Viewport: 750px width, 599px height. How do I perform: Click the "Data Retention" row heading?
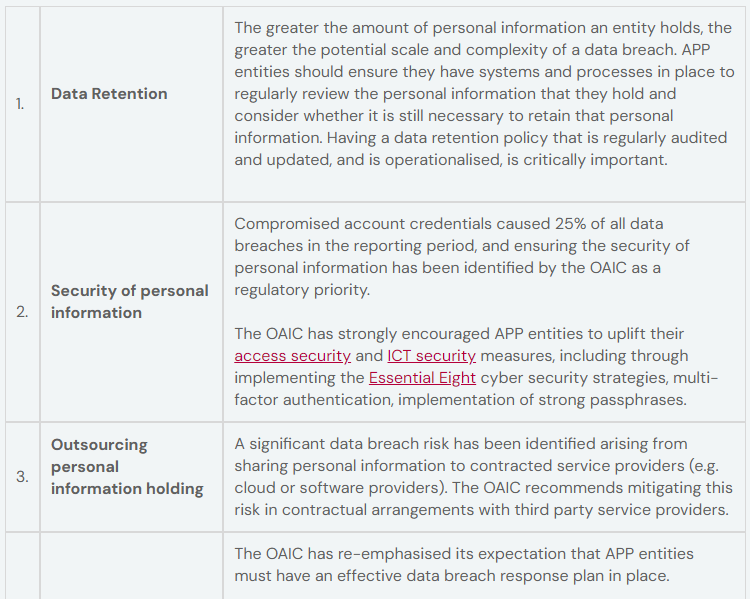click(x=109, y=94)
